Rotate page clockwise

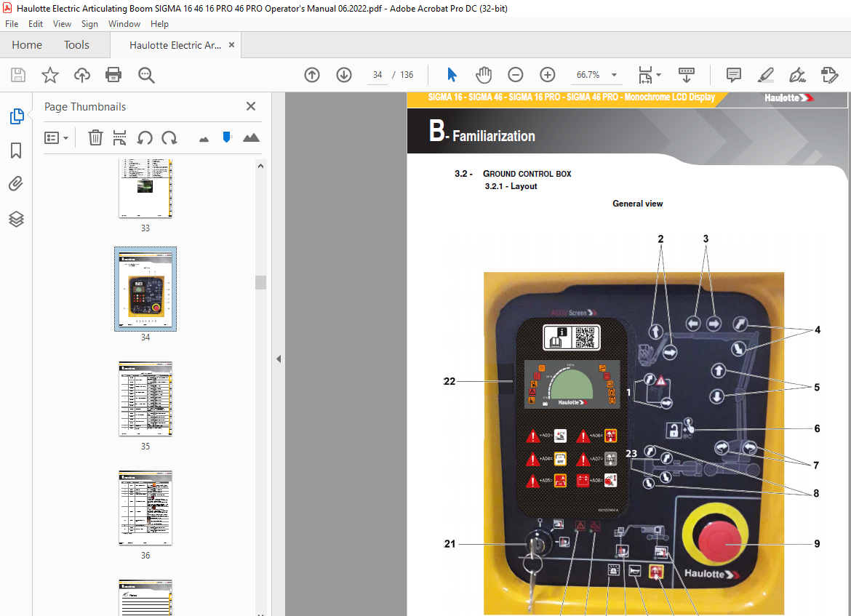point(169,138)
